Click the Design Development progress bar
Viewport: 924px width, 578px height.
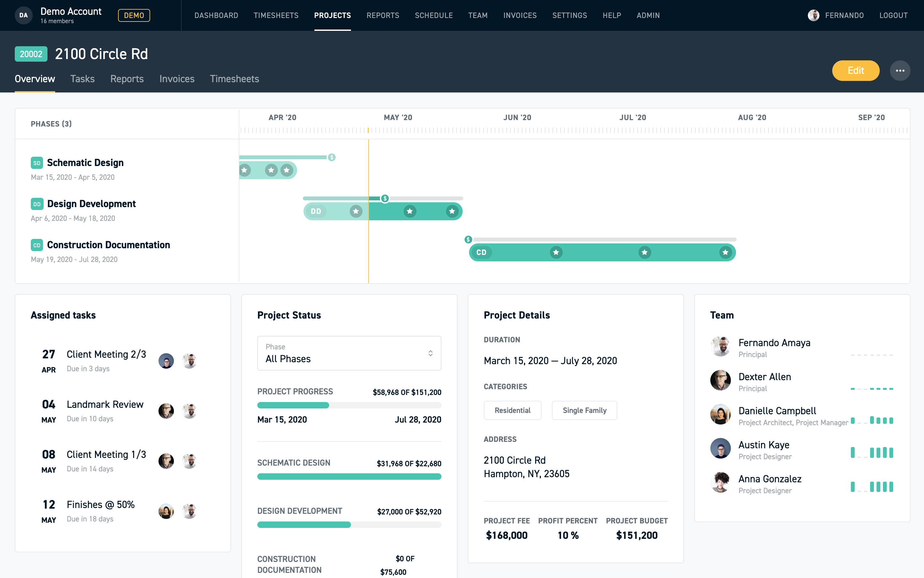(349, 525)
